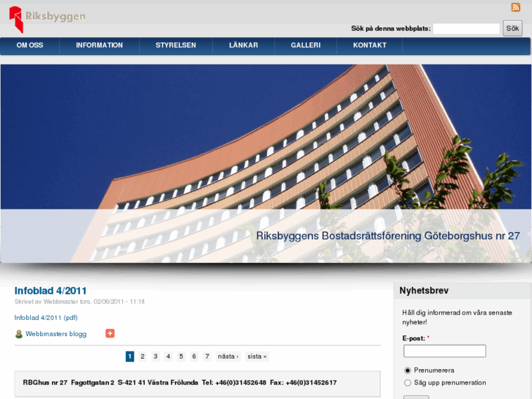Go to pager page 4
Image resolution: width=532 pixels, height=399 pixels.
[168, 357]
